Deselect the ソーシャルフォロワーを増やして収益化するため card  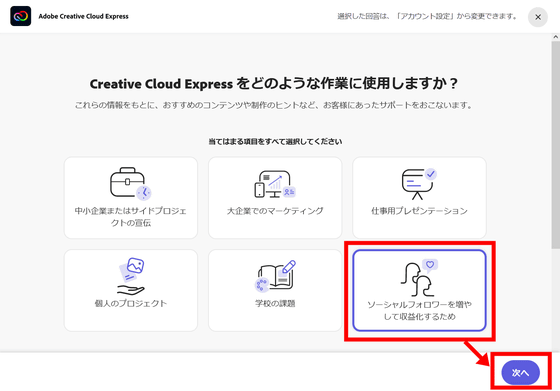[x=419, y=290]
